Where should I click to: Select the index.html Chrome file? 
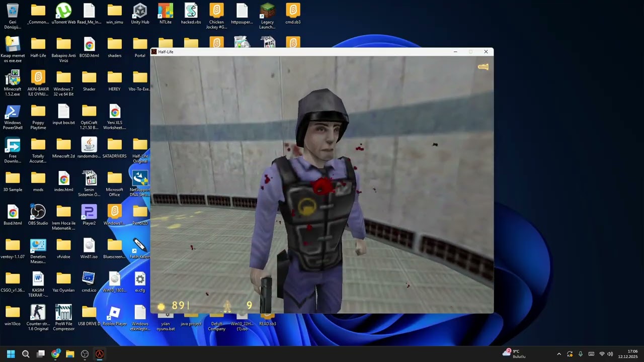[x=63, y=182]
